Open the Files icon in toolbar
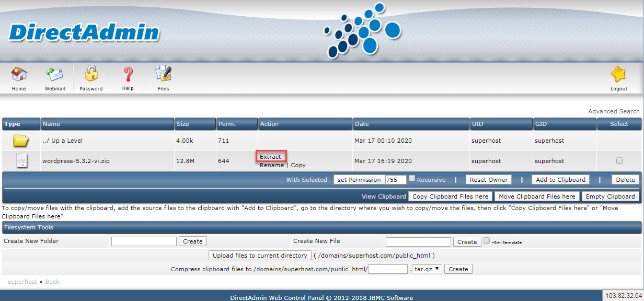Viewport: 644px width, 301px height. [164, 76]
